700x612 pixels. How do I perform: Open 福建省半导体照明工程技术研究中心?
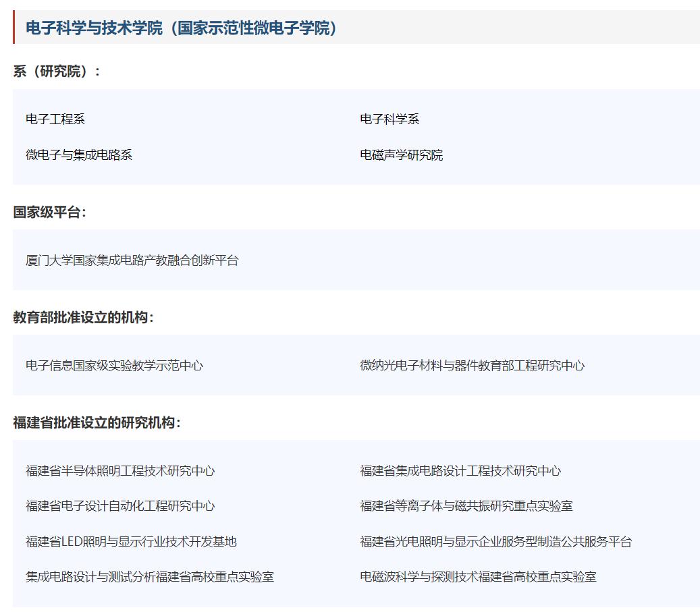[x=120, y=471]
